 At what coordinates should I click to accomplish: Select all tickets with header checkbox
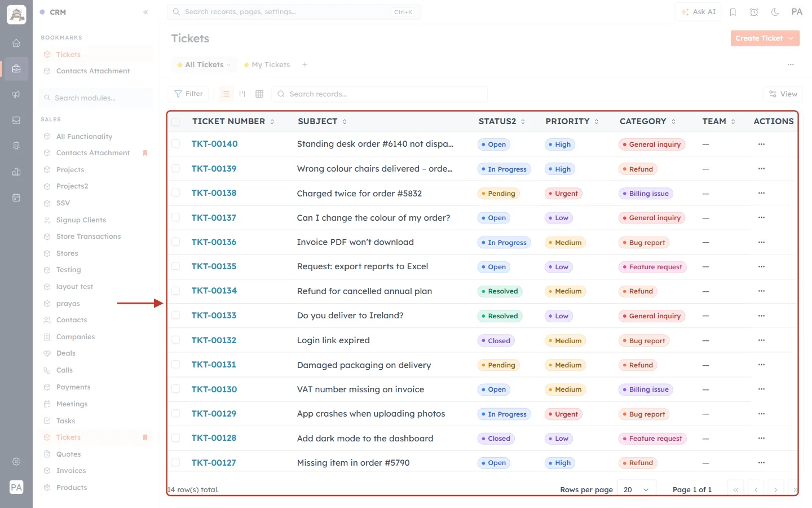pos(176,122)
